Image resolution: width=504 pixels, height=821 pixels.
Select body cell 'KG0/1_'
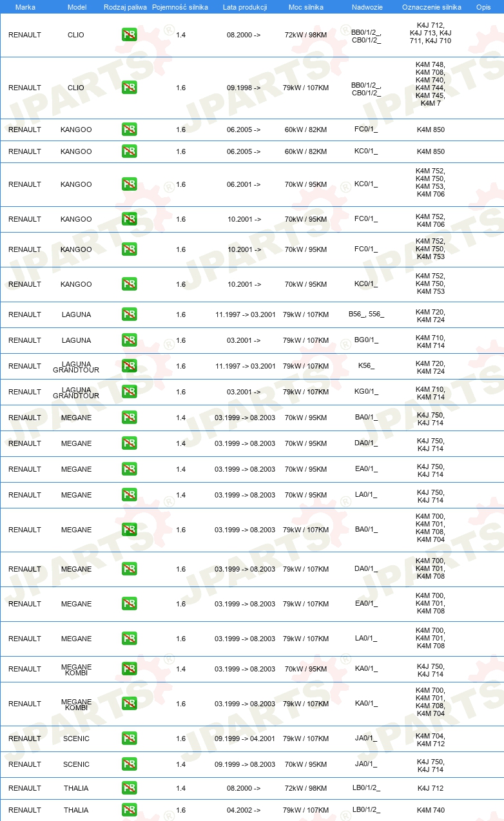pos(366,392)
